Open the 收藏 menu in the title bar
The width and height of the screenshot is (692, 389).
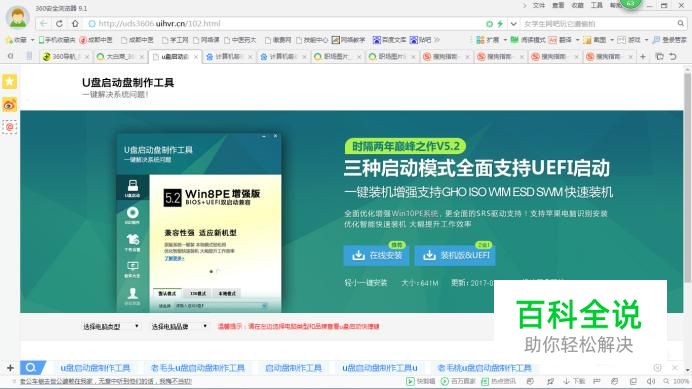[578, 5]
